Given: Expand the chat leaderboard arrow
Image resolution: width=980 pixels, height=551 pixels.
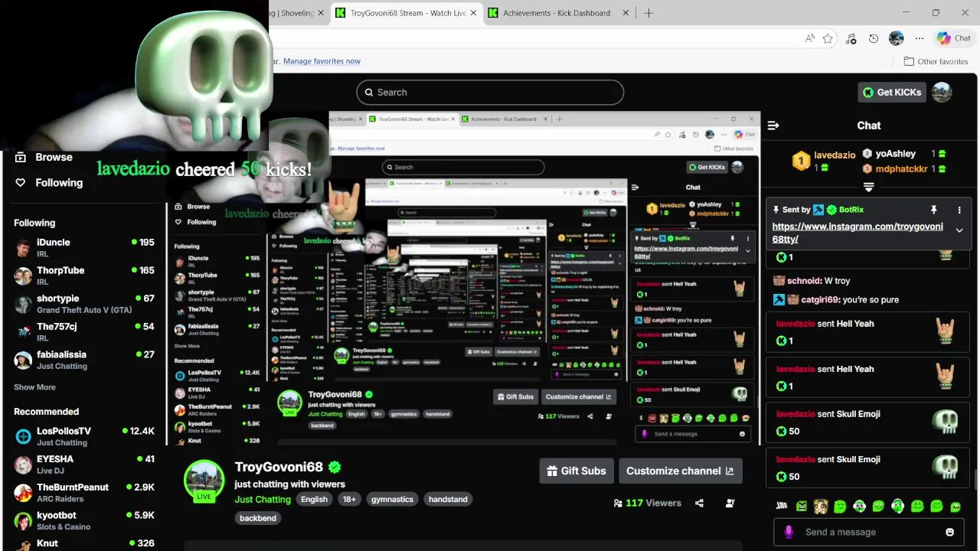Looking at the screenshot, I should pos(868,187).
